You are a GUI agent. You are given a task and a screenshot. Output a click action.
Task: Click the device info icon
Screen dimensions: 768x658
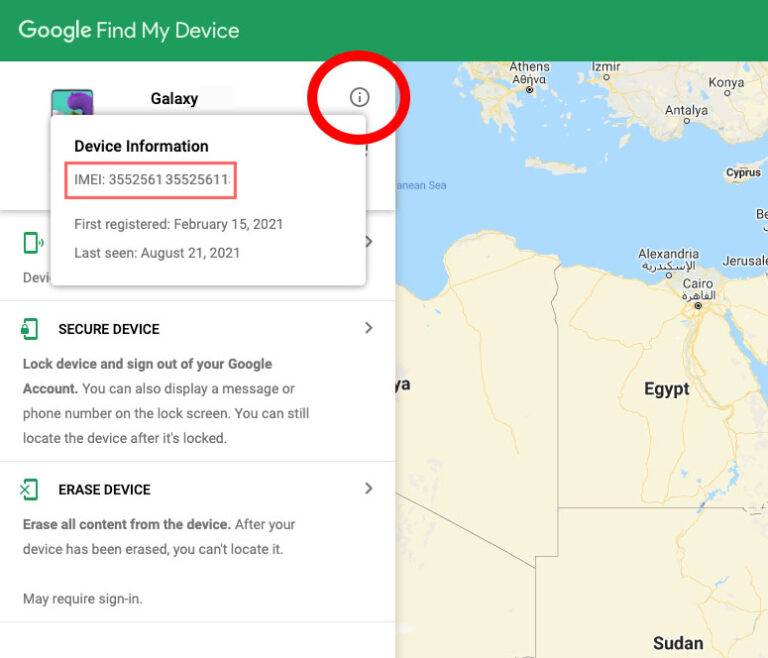coord(359,97)
